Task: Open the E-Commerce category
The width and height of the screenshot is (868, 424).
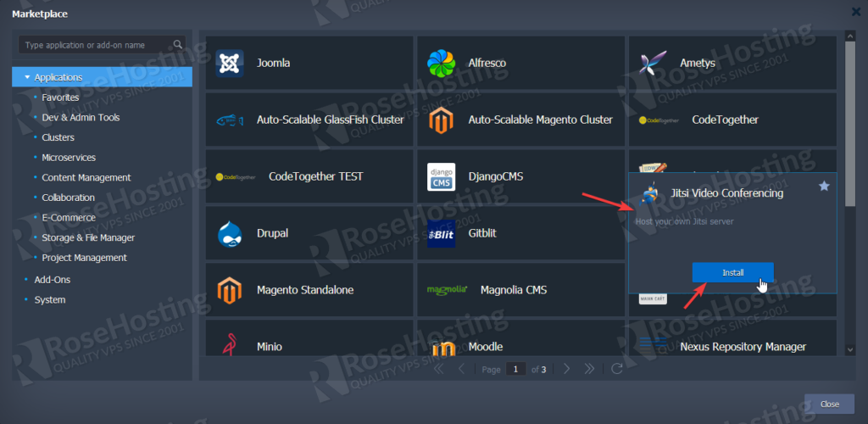Action: point(69,218)
